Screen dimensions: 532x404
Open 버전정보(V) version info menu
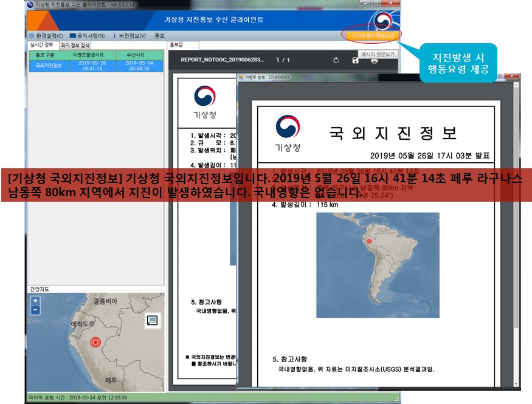[x=130, y=36]
